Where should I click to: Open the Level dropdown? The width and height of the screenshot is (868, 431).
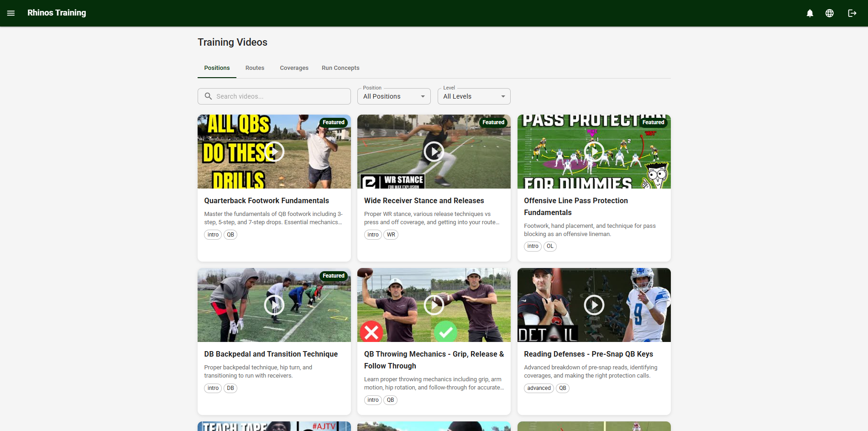[x=474, y=96]
